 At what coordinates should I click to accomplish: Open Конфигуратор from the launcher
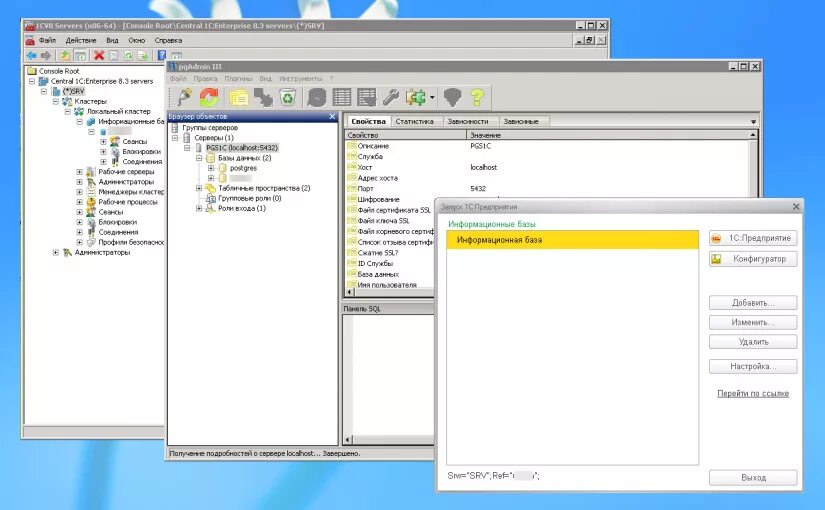(753, 259)
